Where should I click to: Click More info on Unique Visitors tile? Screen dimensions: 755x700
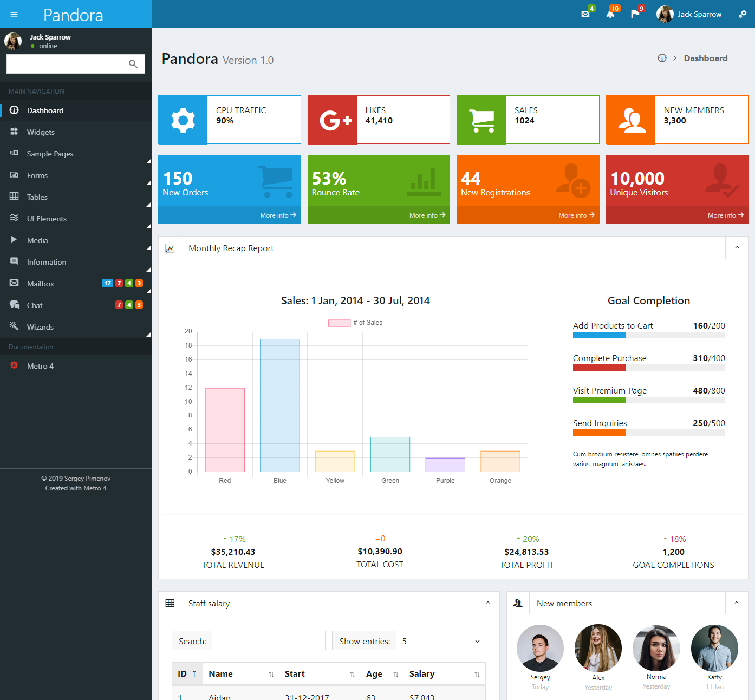pyautogui.click(x=725, y=215)
